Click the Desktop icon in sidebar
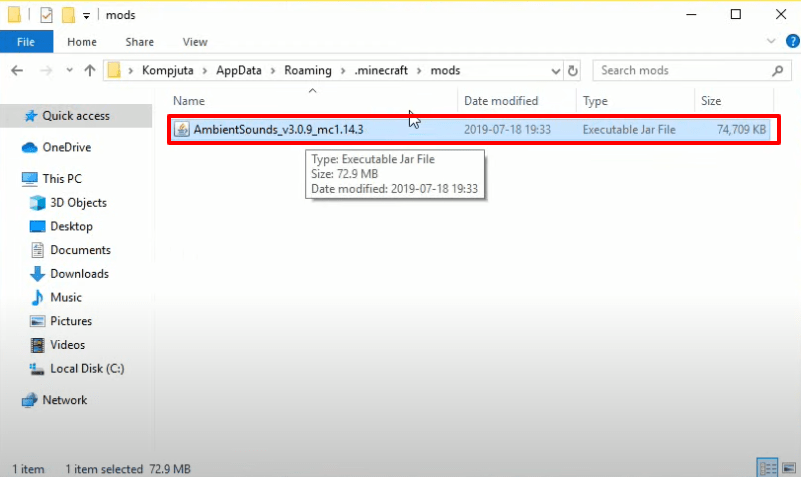This screenshot has width=801, height=477. coord(37,226)
